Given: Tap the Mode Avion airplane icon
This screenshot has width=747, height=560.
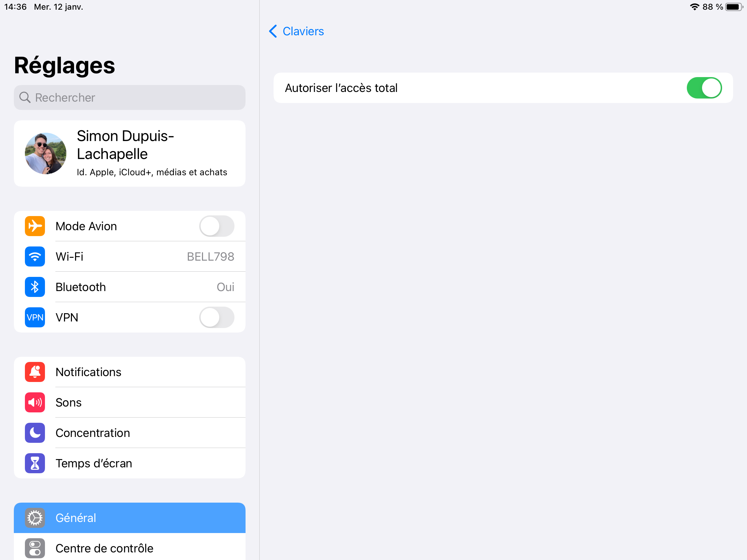Looking at the screenshot, I should pos(35,226).
